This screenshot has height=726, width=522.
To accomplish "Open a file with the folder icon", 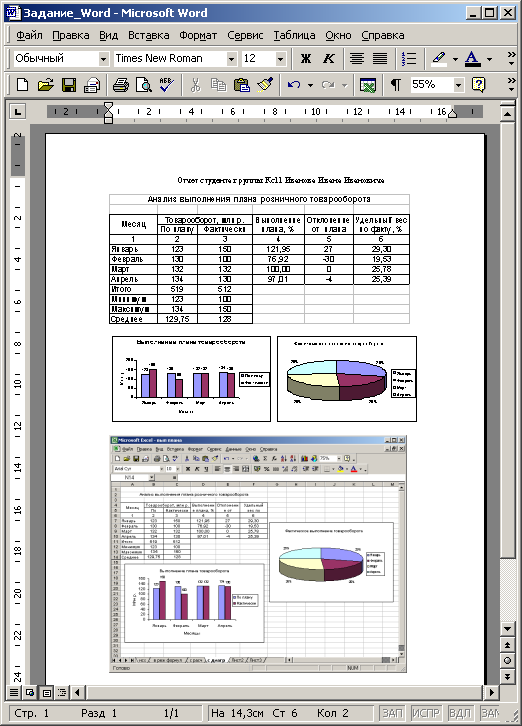I will pos(45,85).
